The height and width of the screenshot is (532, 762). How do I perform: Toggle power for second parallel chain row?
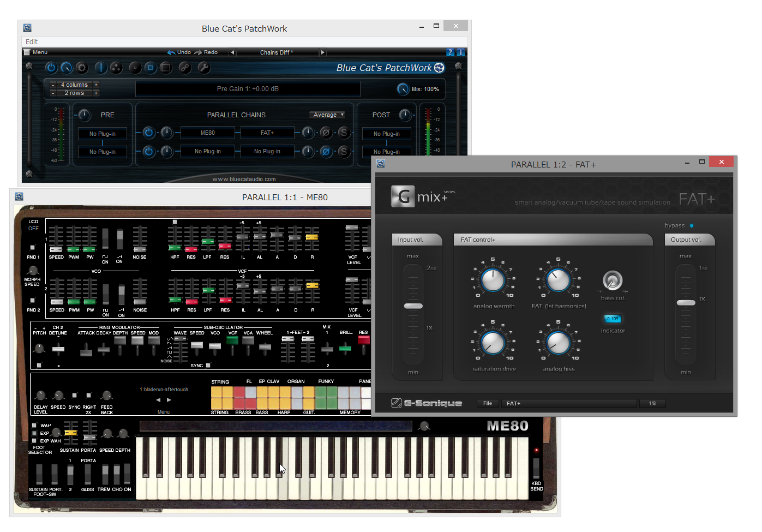coord(149,151)
